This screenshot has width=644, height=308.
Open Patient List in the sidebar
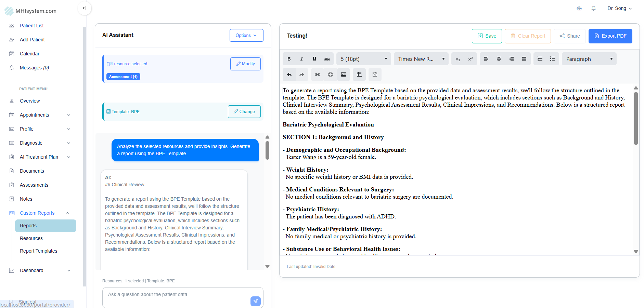click(31, 26)
